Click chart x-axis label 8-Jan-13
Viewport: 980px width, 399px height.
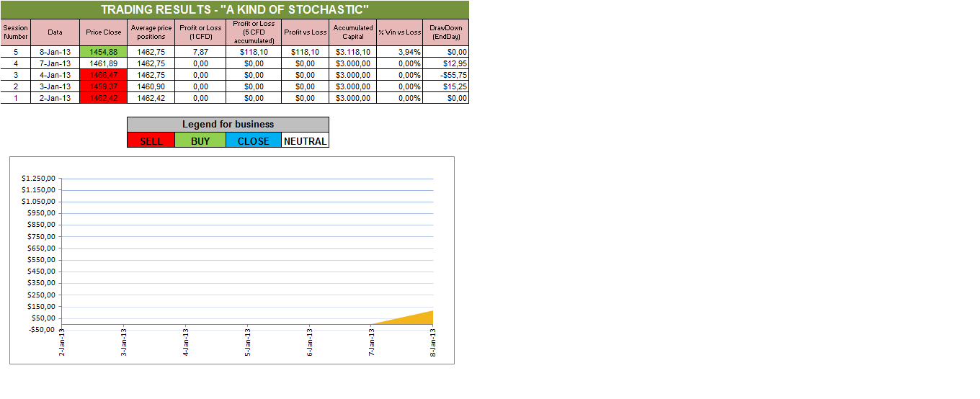[x=434, y=342]
